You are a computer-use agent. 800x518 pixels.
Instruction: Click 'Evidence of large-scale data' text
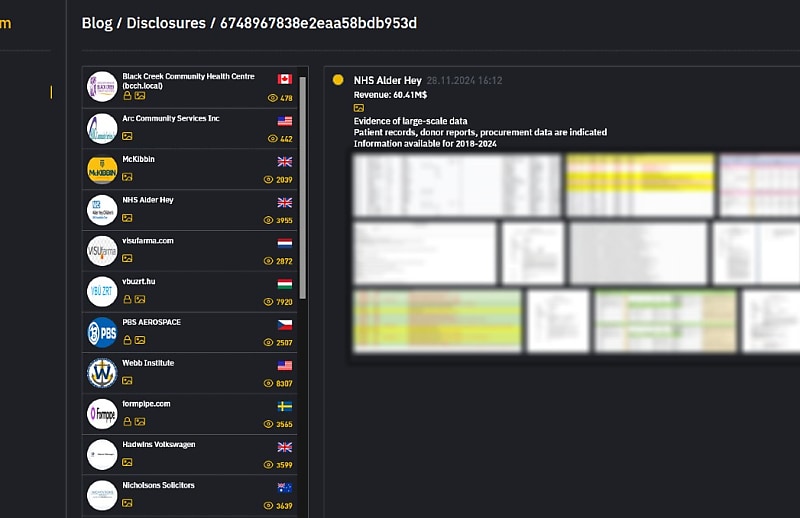coord(410,121)
